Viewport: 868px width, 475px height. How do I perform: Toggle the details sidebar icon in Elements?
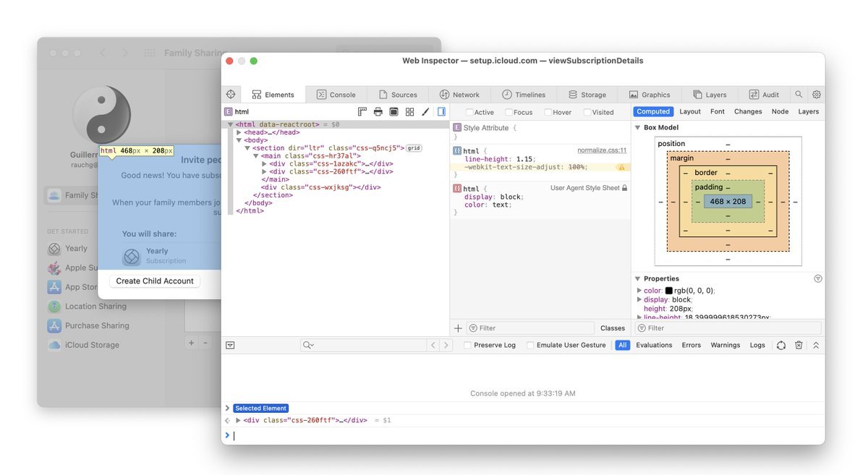tap(441, 112)
